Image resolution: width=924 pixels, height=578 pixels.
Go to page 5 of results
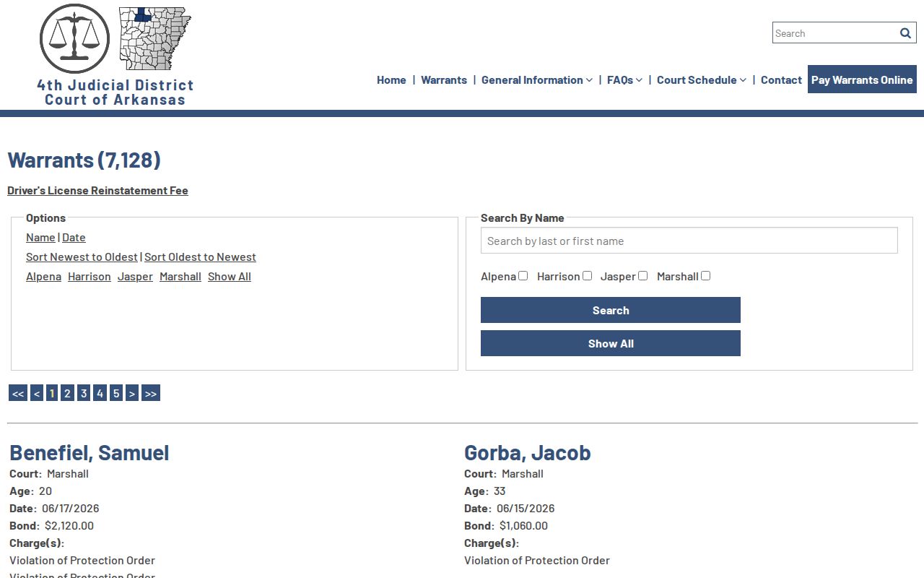coord(116,393)
